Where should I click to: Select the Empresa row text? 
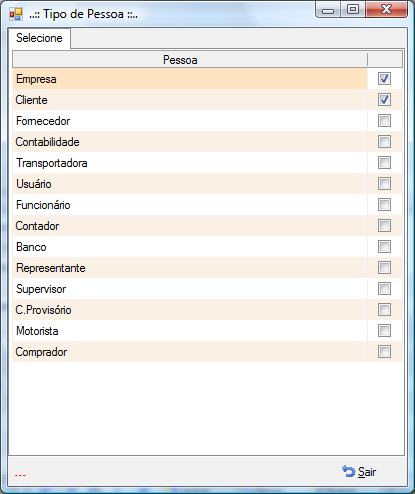(x=36, y=79)
